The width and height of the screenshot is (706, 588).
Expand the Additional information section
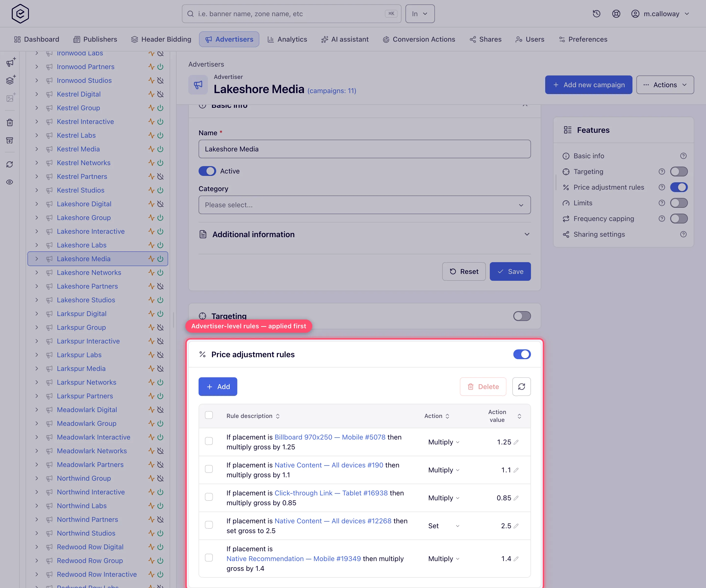[x=365, y=234]
